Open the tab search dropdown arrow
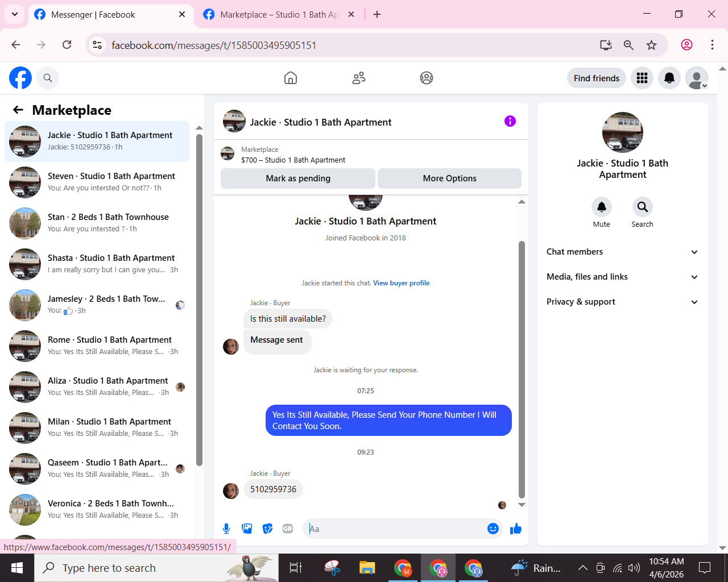Screen dimensions: 728x582 click(x=15, y=15)
